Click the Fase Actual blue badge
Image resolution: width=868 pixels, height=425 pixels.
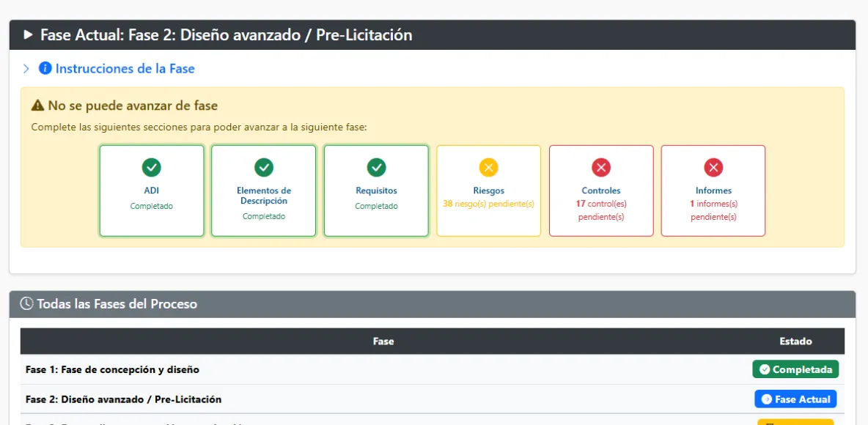[795, 399]
